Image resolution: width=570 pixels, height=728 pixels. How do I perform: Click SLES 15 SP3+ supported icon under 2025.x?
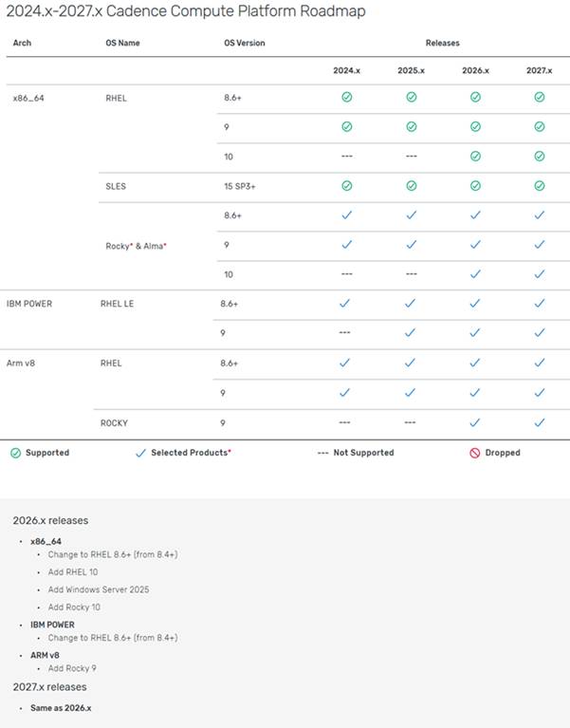[412, 186]
